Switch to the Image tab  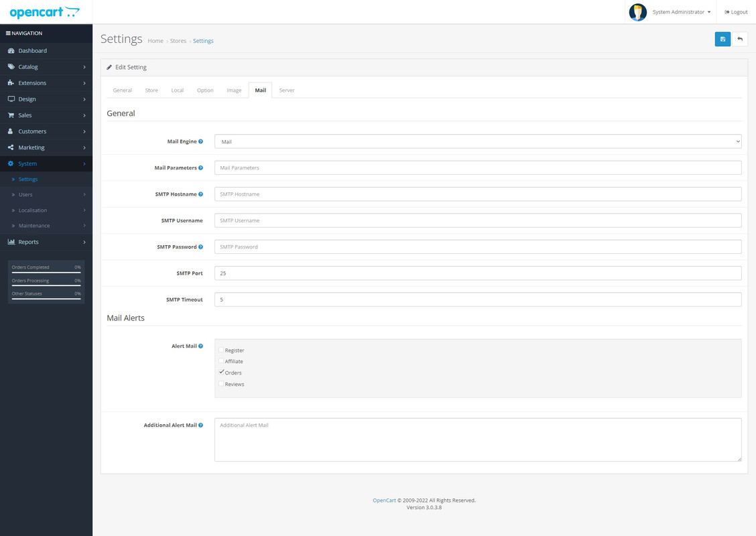click(x=234, y=90)
